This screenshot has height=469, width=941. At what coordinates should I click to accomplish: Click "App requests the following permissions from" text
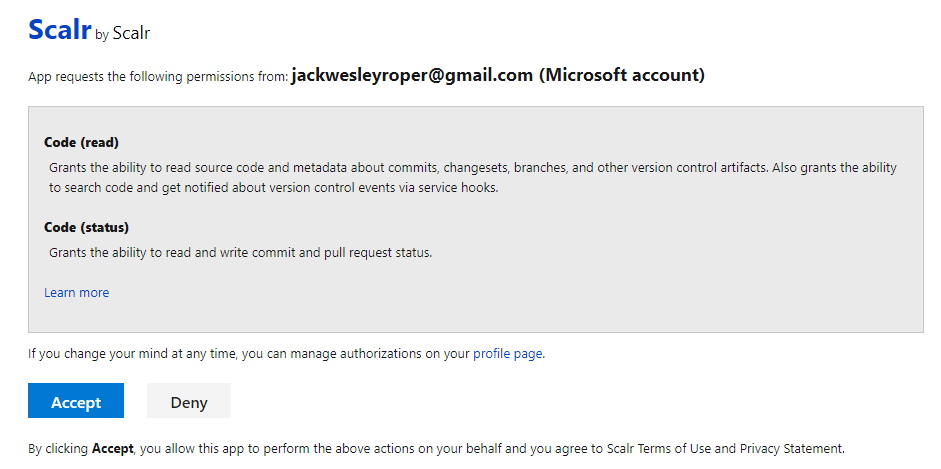point(158,77)
